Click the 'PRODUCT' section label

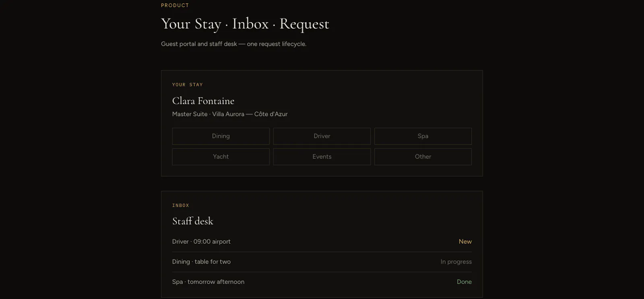point(175,5)
